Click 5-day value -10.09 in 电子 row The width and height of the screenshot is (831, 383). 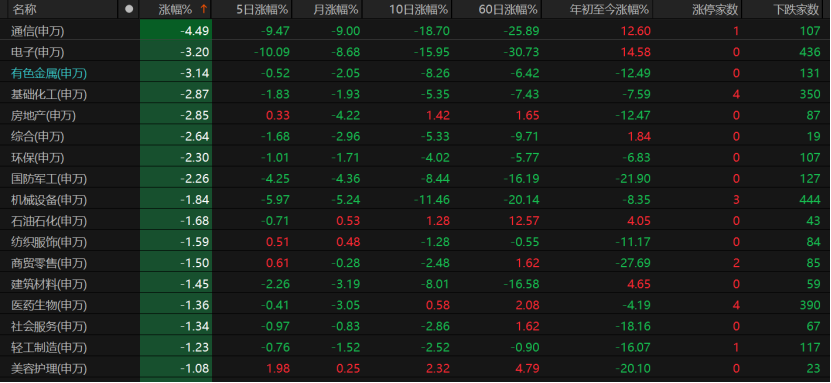pos(272,52)
